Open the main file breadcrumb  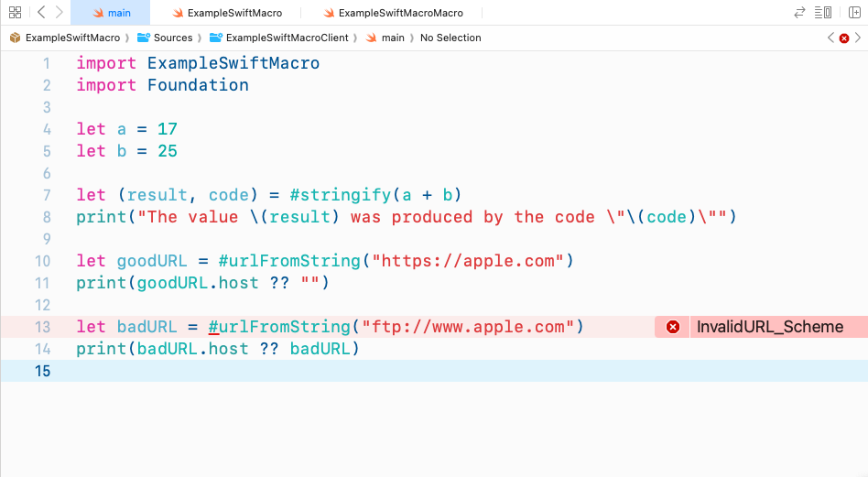point(393,38)
